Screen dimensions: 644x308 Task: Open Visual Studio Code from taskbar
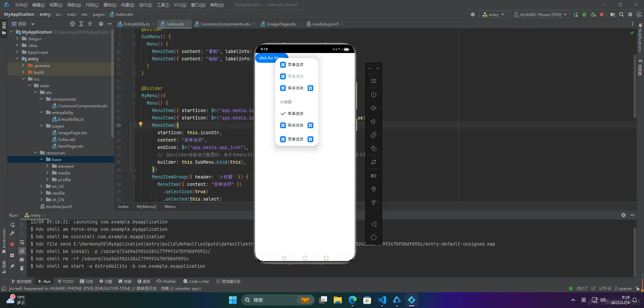pos(382,300)
